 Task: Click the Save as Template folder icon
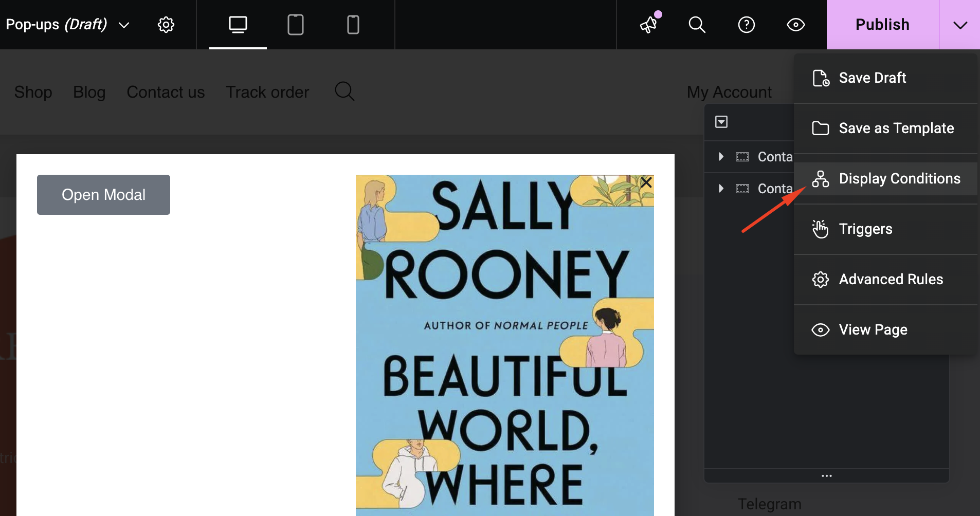click(x=821, y=128)
